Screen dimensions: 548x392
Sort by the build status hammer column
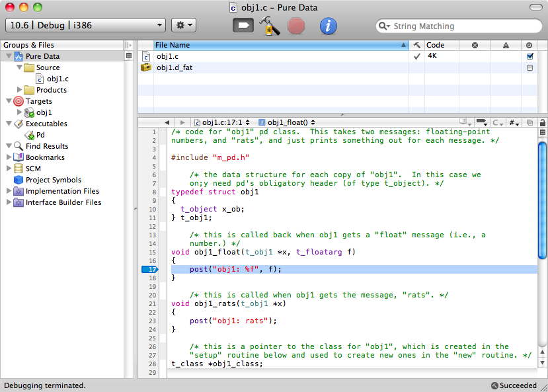click(416, 45)
